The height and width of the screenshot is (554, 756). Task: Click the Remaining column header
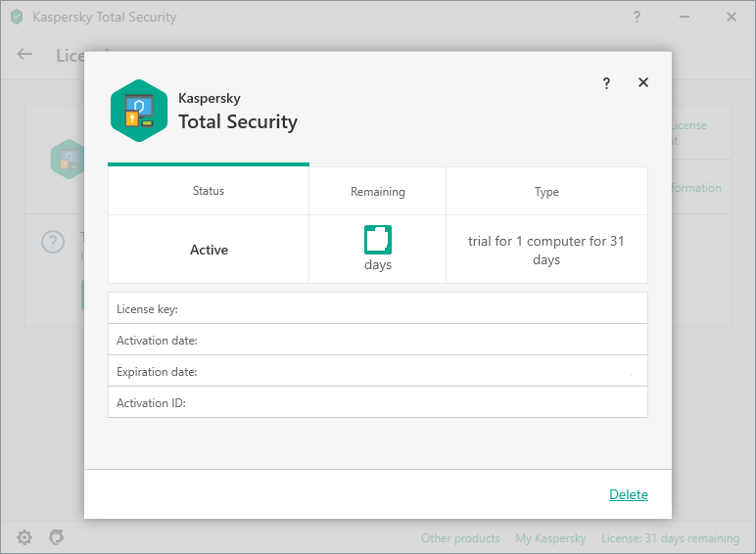(378, 191)
